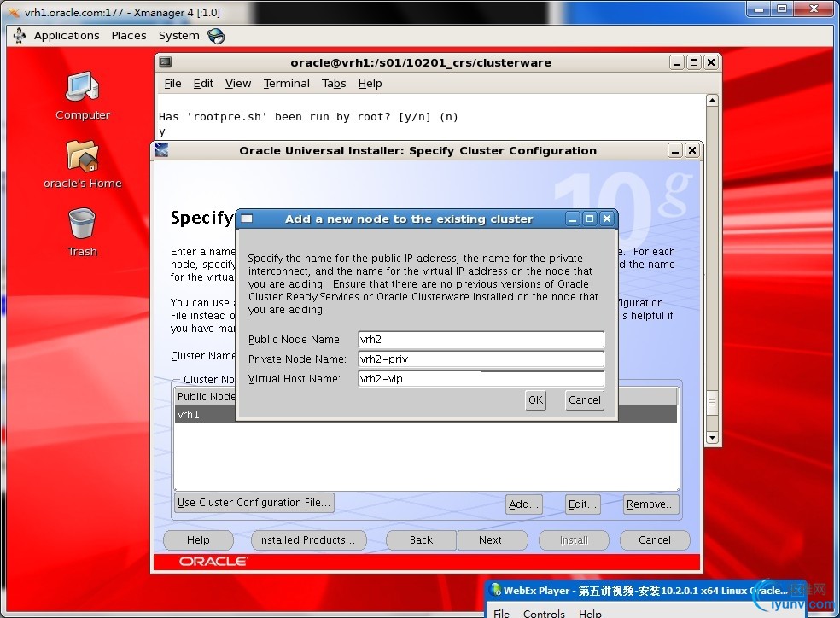Image resolution: width=840 pixels, height=618 pixels.
Task: Maximize the terminal window
Action: [694, 62]
